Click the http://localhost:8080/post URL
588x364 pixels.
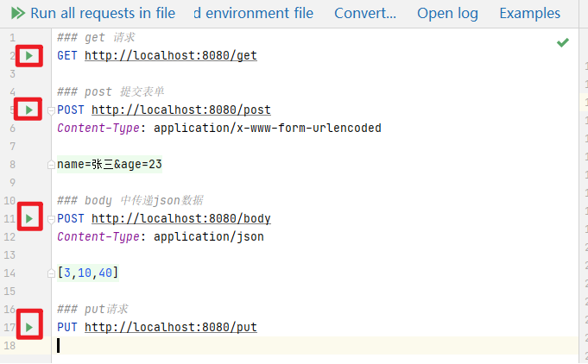pyautogui.click(x=180, y=110)
